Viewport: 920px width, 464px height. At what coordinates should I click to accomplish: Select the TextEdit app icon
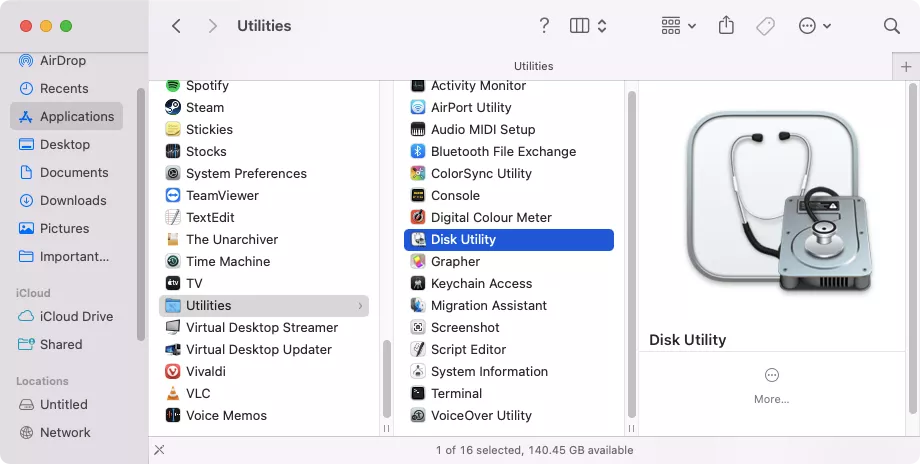pyautogui.click(x=172, y=217)
